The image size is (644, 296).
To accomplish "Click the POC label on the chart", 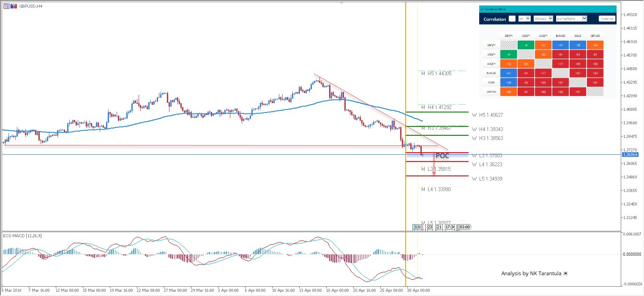I will pos(442,156).
